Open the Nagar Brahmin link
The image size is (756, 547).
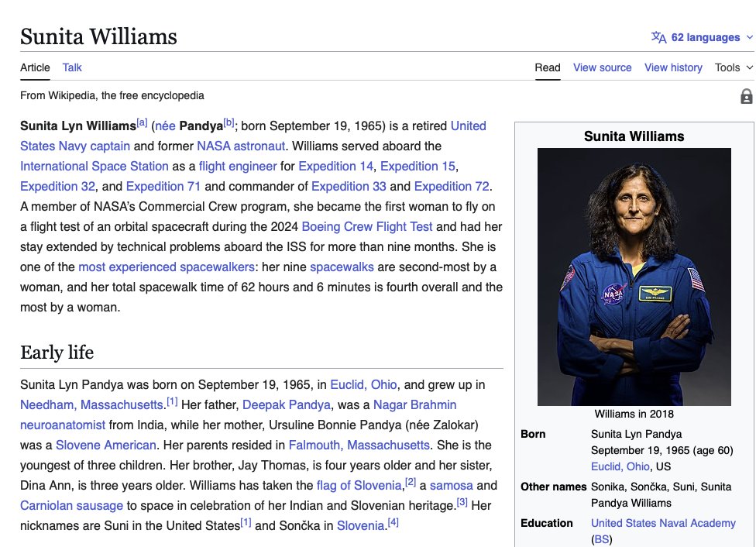(x=414, y=405)
